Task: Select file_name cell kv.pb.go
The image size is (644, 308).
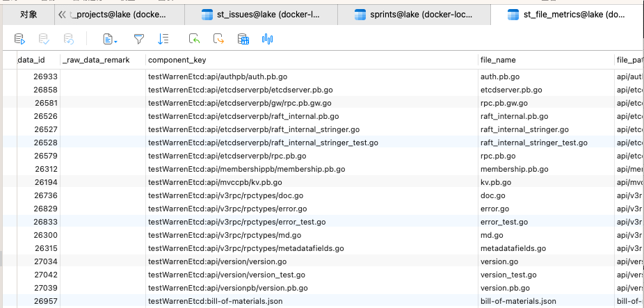Action: point(546,182)
